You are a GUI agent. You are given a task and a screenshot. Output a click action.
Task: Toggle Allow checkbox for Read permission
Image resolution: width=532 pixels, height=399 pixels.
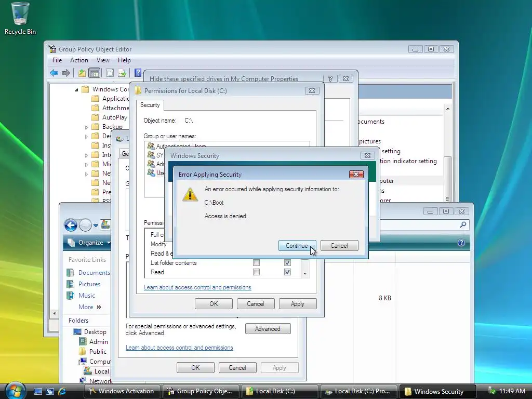point(256,272)
